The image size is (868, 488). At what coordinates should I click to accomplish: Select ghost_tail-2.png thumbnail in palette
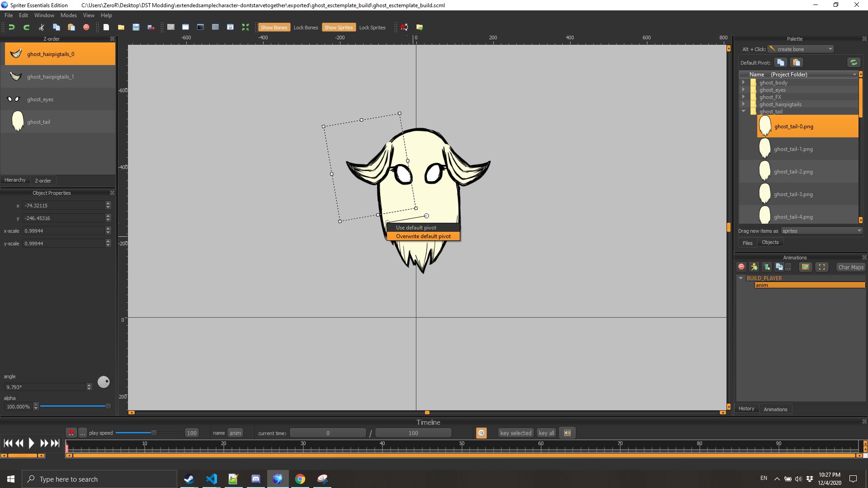(x=764, y=172)
